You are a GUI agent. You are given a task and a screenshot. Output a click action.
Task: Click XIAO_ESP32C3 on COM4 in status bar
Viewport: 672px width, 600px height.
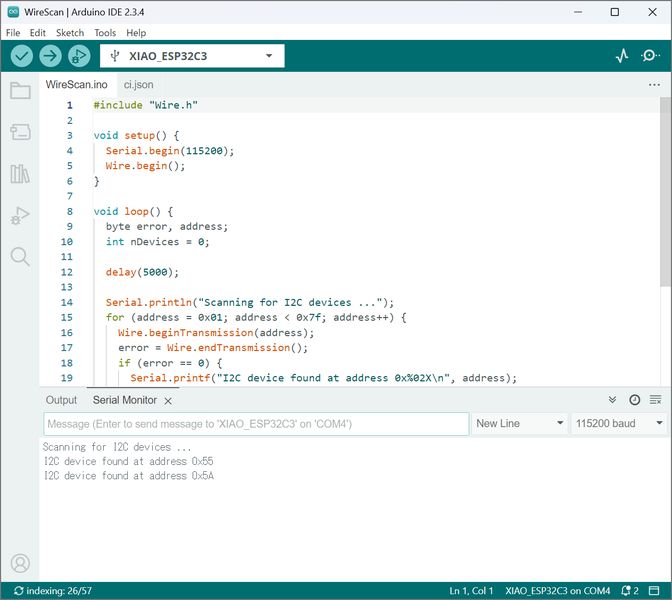coord(557,591)
